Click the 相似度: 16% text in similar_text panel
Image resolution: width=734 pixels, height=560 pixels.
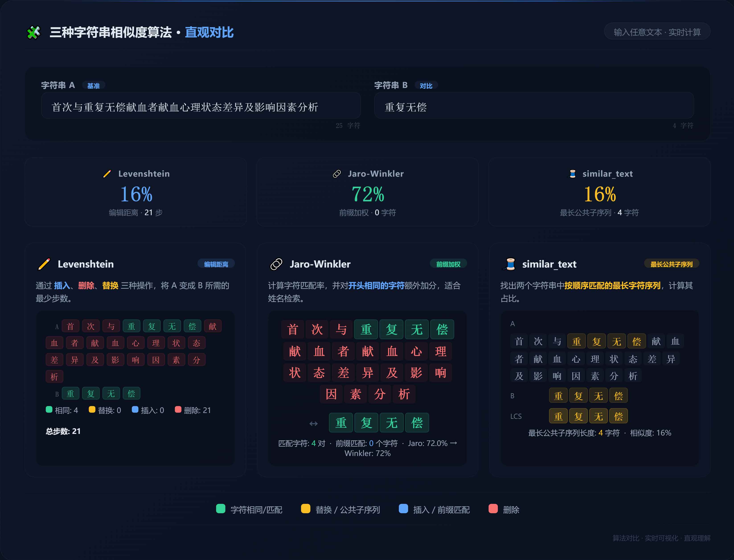click(650, 433)
